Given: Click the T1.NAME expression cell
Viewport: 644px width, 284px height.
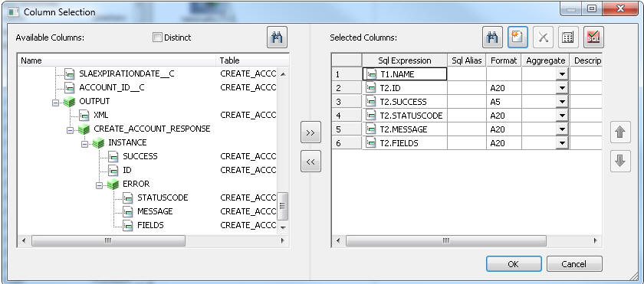Looking at the screenshot, I should [x=405, y=74].
